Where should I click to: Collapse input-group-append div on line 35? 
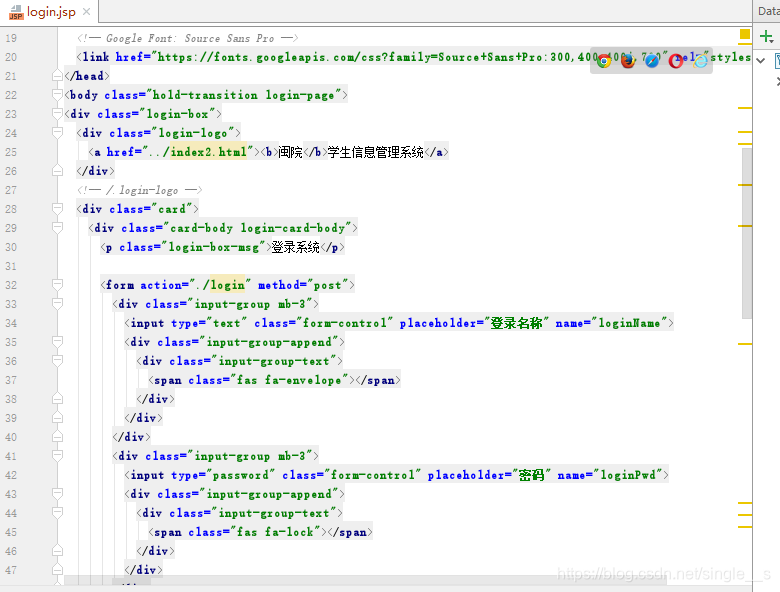[x=57, y=342]
